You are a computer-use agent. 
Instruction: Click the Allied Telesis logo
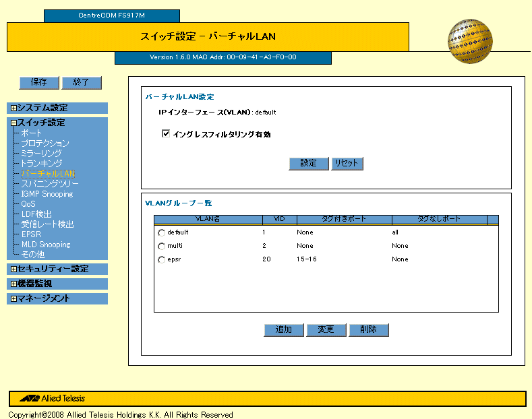[x=52, y=398]
